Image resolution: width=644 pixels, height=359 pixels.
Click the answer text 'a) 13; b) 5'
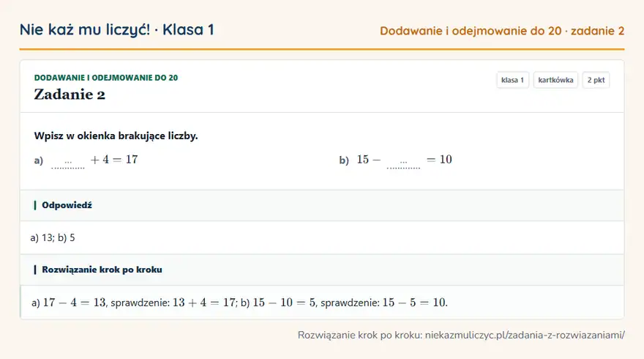53,237
